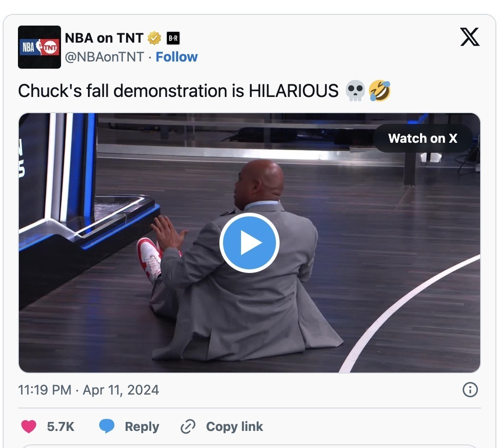
Task: Click the Copy link text
Action: (235, 426)
